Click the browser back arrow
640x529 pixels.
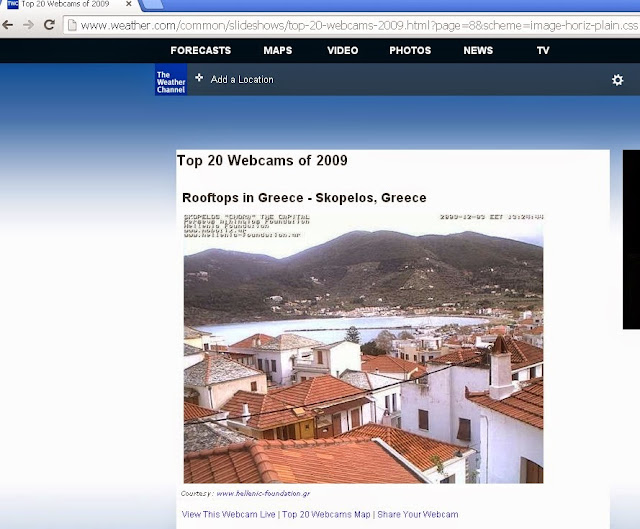7,25
